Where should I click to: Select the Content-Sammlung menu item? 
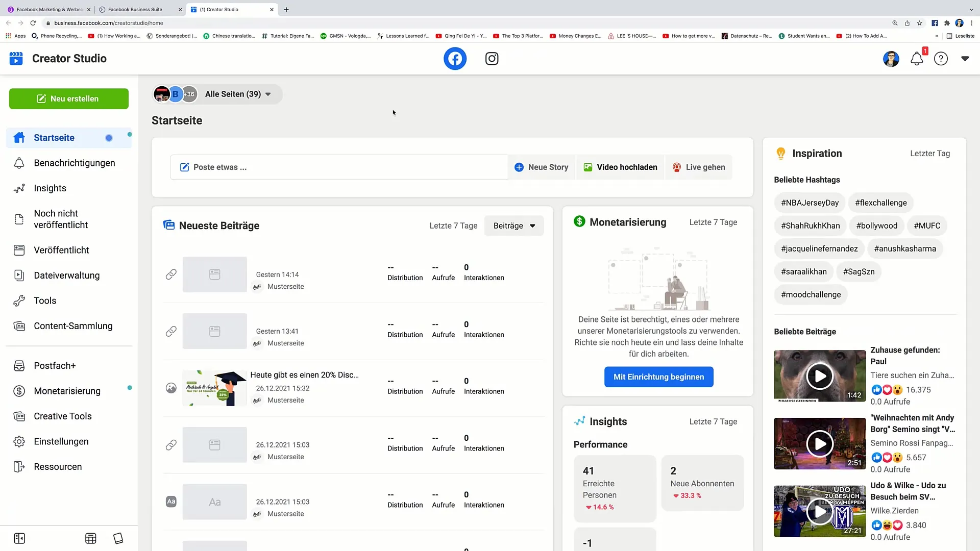pyautogui.click(x=72, y=325)
